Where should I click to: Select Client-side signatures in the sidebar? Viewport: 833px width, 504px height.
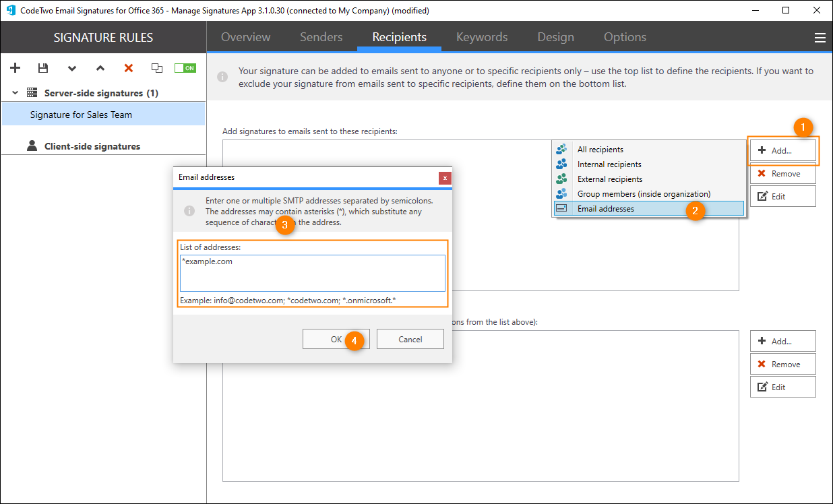[92, 146]
